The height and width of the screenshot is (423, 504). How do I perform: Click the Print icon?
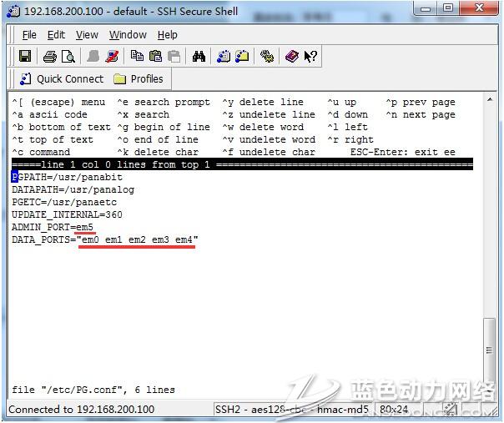[50, 57]
